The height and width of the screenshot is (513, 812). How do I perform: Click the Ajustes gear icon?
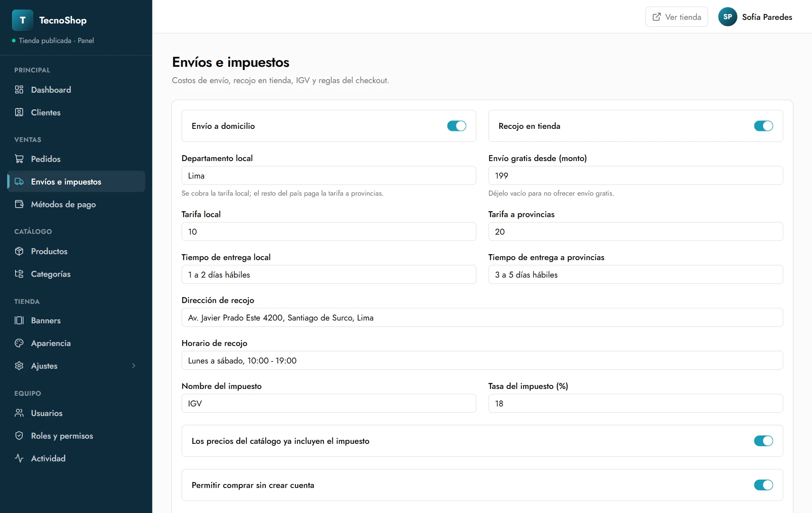click(x=19, y=365)
